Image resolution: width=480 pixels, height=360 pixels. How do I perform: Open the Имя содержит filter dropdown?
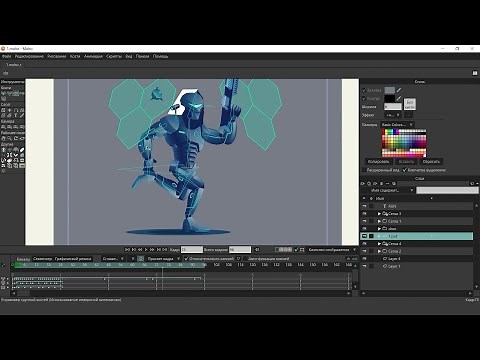tap(391, 190)
